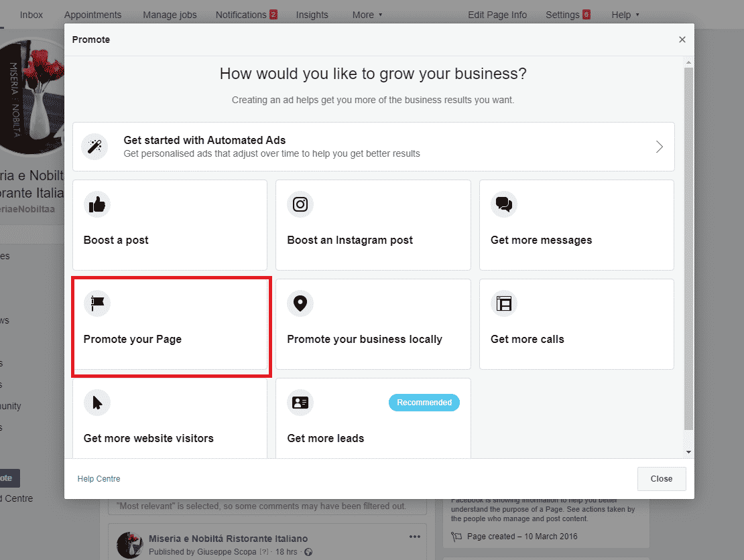Click the thumbs-up Boost a post icon
The width and height of the screenshot is (744, 560).
click(97, 204)
